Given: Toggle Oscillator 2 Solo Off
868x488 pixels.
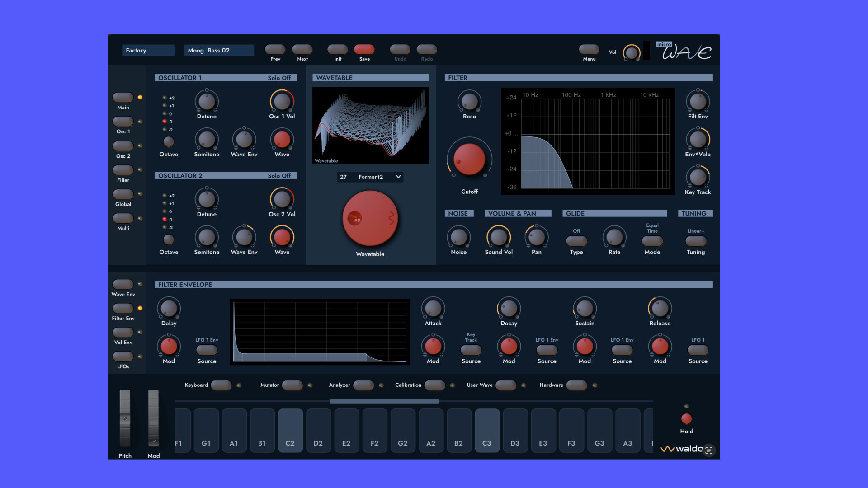Looking at the screenshot, I should pos(279,175).
